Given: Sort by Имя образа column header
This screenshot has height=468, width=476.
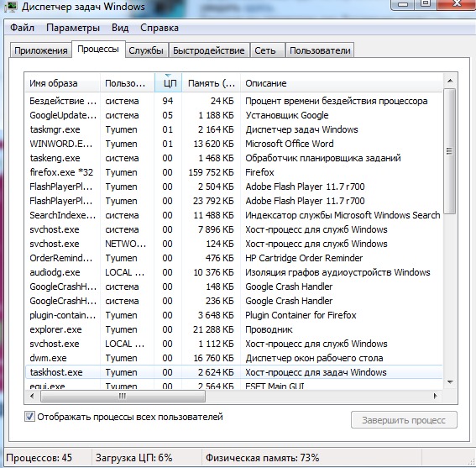Looking at the screenshot, I should [x=62, y=83].
